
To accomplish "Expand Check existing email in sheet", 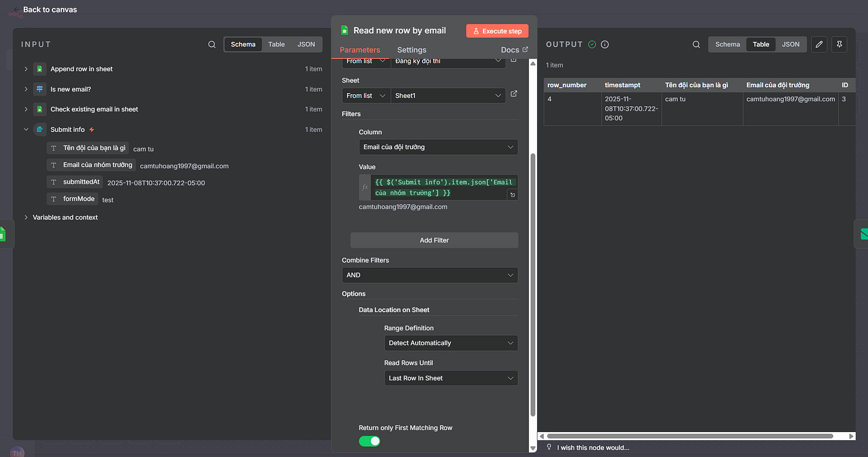I will 26,109.
